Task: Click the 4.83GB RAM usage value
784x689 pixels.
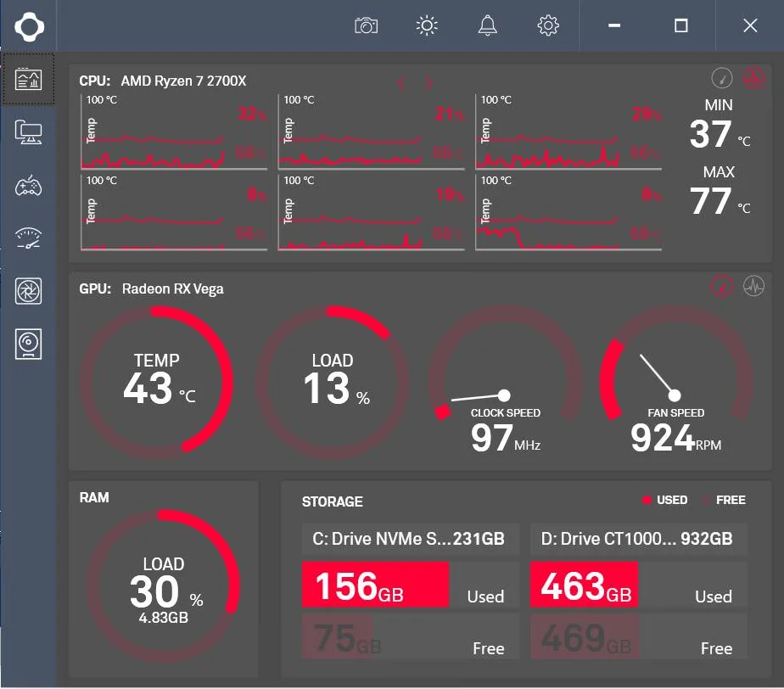Action: click(164, 618)
